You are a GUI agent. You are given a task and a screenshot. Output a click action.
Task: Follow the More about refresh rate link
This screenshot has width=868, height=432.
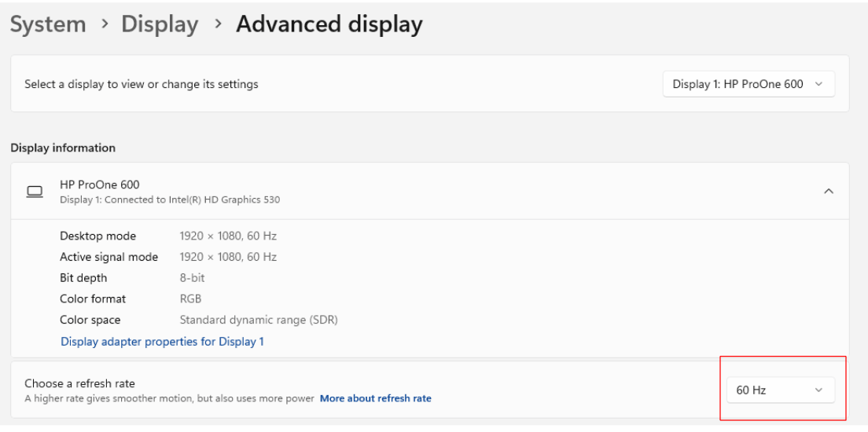pyautogui.click(x=375, y=398)
